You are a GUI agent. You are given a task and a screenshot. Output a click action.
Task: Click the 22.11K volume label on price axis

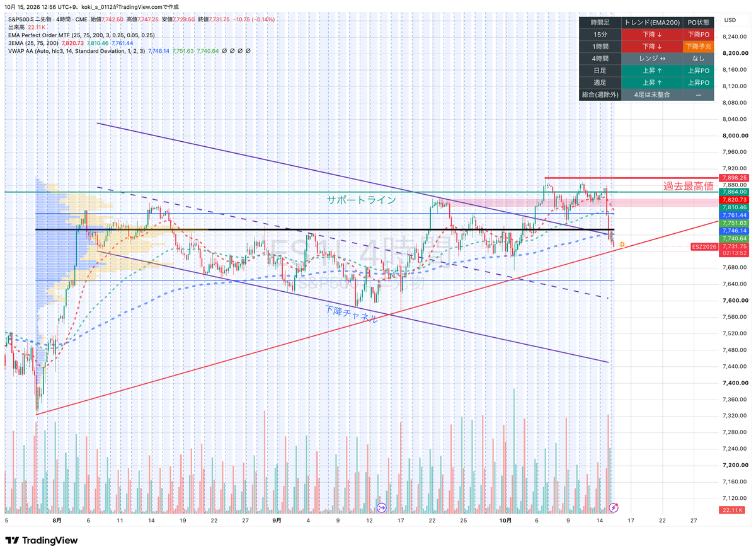[733, 510]
